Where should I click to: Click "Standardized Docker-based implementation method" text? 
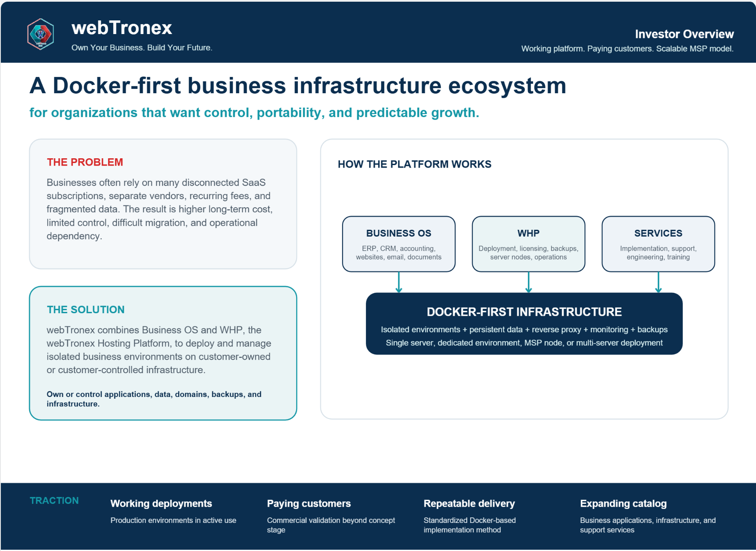pyautogui.click(x=470, y=525)
